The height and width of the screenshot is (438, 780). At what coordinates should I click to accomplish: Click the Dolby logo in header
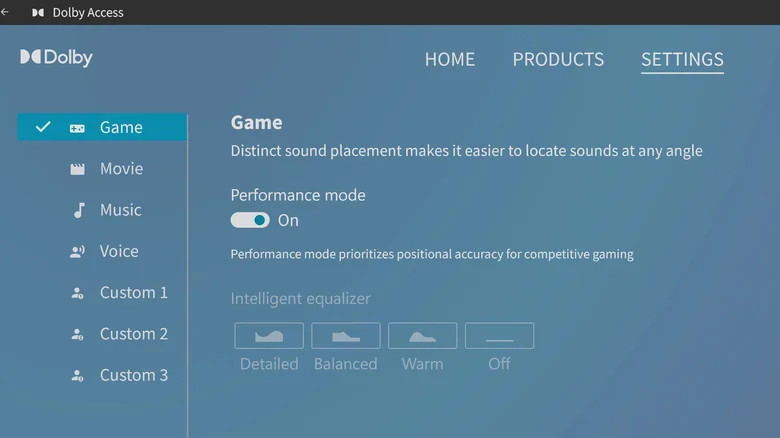[56, 58]
